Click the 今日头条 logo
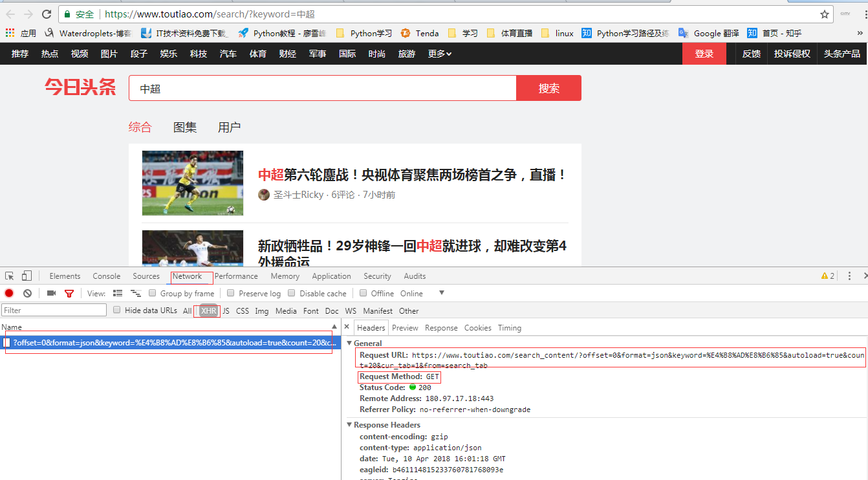The height and width of the screenshot is (480, 868). 80,87
